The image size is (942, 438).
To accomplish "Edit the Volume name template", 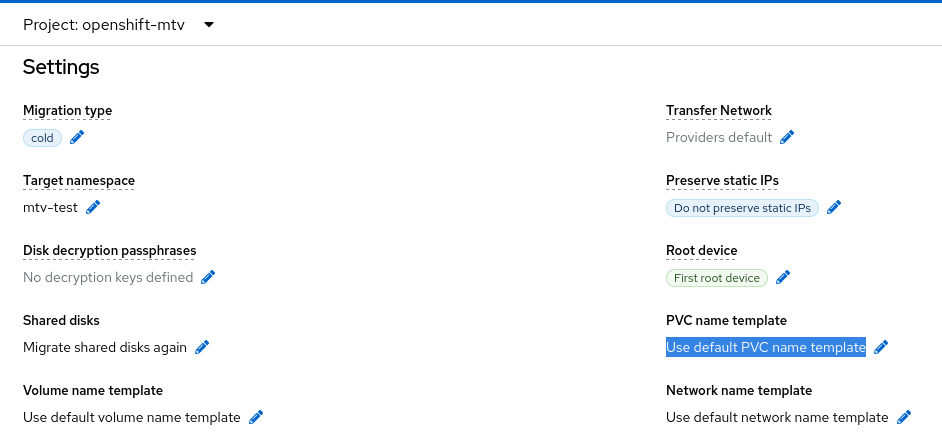I will (256, 417).
